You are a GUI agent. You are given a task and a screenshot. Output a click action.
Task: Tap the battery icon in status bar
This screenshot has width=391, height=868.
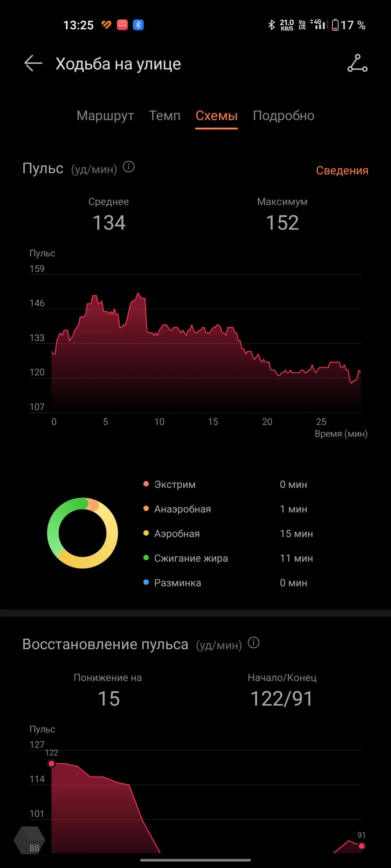pyautogui.click(x=335, y=25)
